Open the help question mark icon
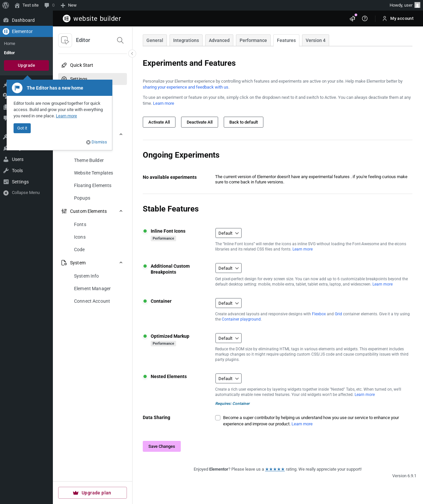Image resolution: width=423 pixels, height=504 pixels. 365,19
